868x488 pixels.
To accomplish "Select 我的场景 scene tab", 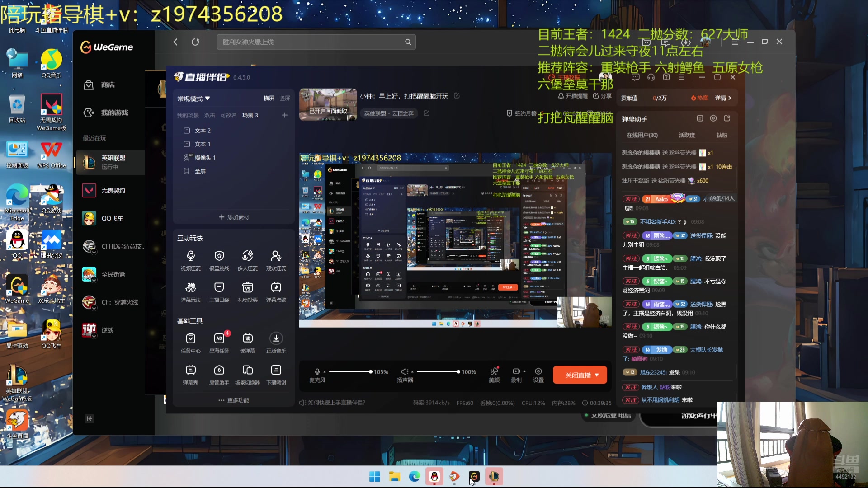I will pyautogui.click(x=188, y=115).
